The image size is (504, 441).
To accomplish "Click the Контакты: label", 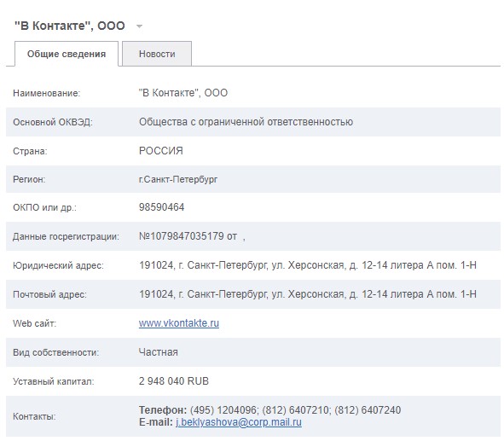I will 34,416.
